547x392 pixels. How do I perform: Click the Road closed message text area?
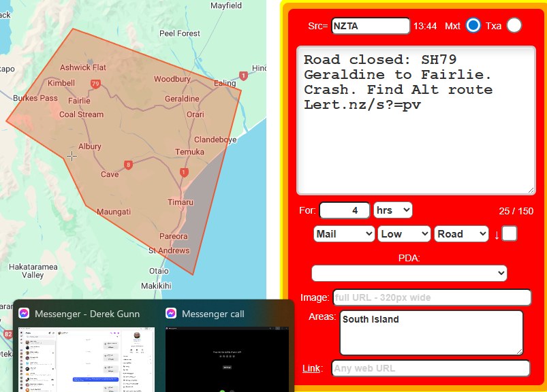[x=416, y=120]
